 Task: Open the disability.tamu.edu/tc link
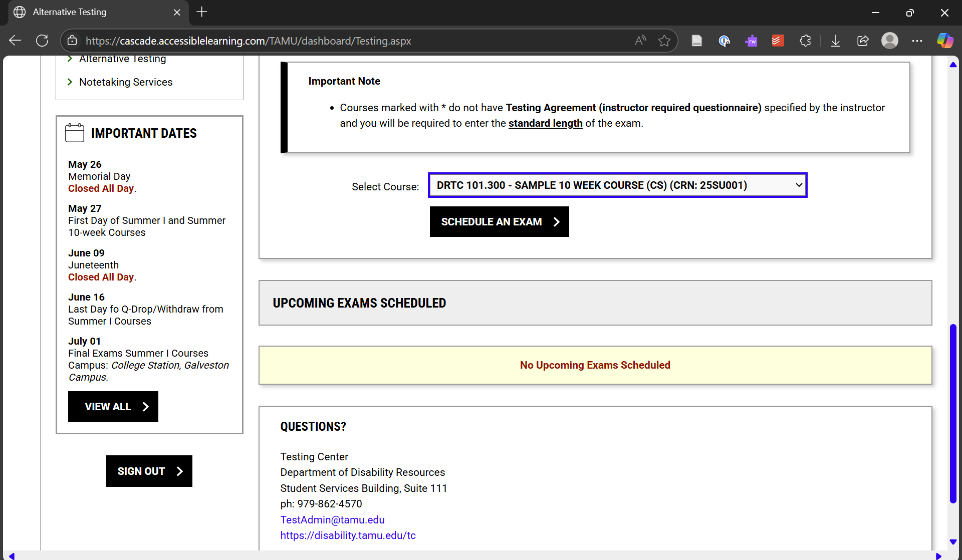click(x=348, y=535)
